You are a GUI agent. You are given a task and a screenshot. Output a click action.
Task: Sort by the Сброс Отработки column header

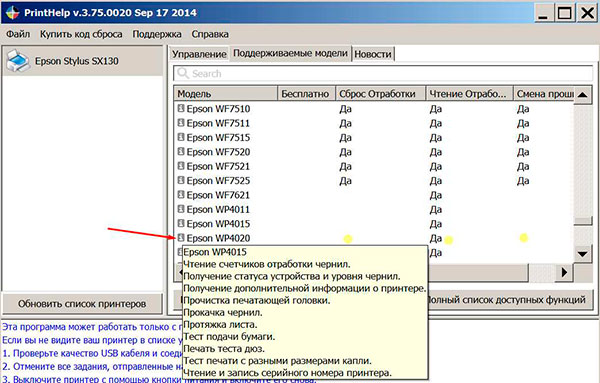click(380, 94)
